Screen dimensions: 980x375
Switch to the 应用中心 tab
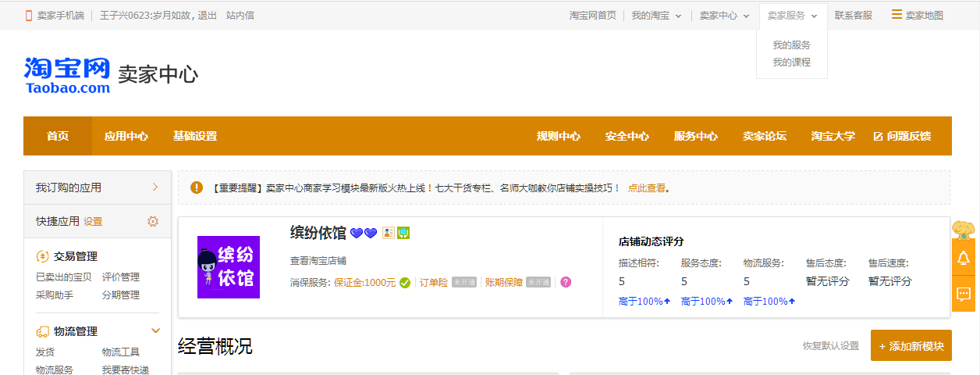click(126, 136)
